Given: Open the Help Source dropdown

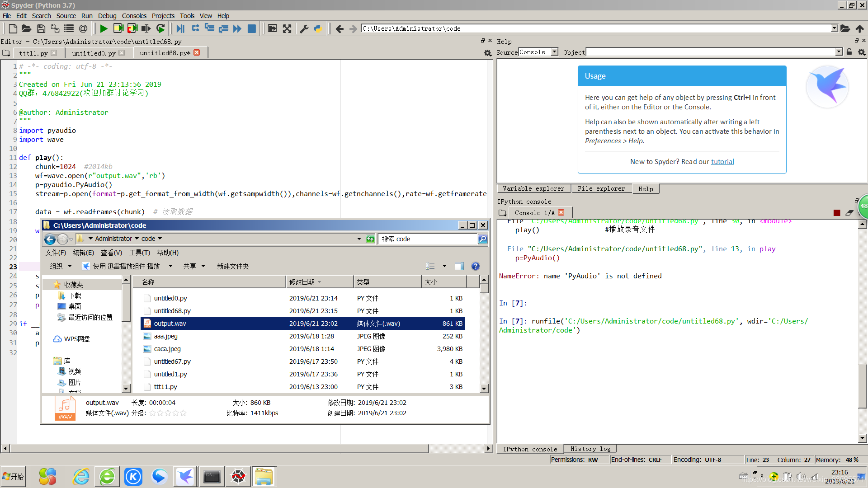Looking at the screenshot, I should click(x=554, y=52).
